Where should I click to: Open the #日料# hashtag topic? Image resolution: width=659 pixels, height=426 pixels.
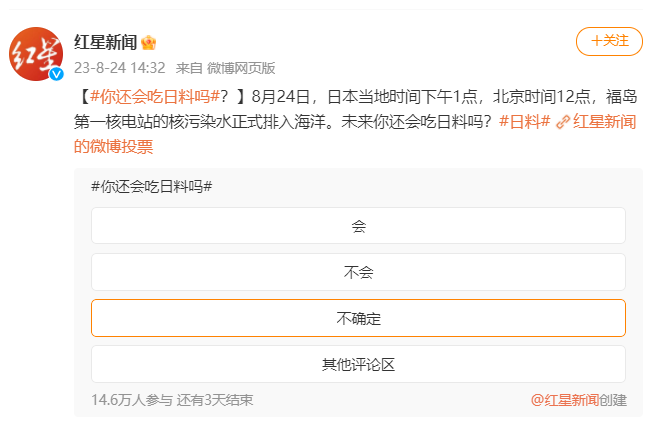[x=524, y=122]
